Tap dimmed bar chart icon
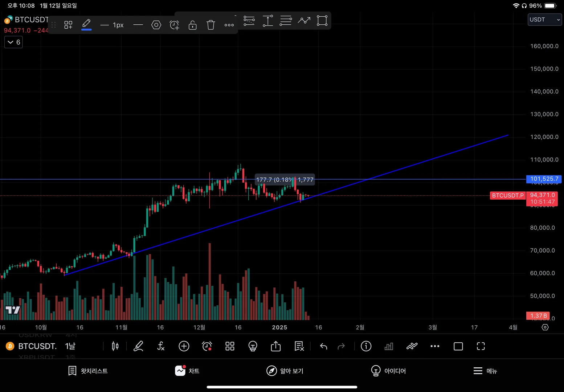Viewport: 564px width, 392px height. [389, 346]
